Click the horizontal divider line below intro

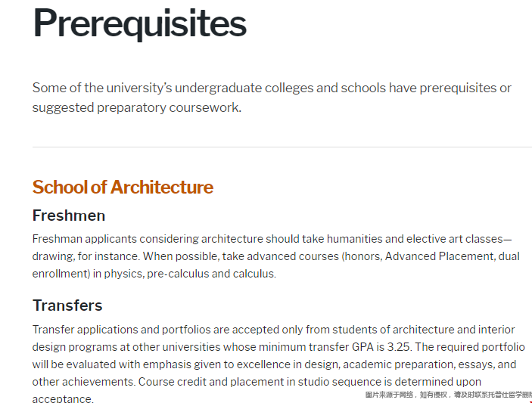coord(282,147)
